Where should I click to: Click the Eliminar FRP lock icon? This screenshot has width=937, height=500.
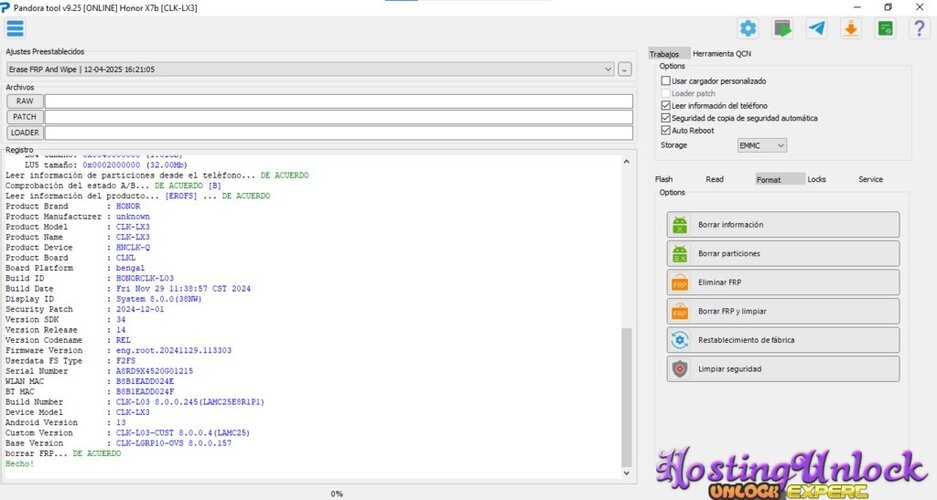tap(680, 282)
